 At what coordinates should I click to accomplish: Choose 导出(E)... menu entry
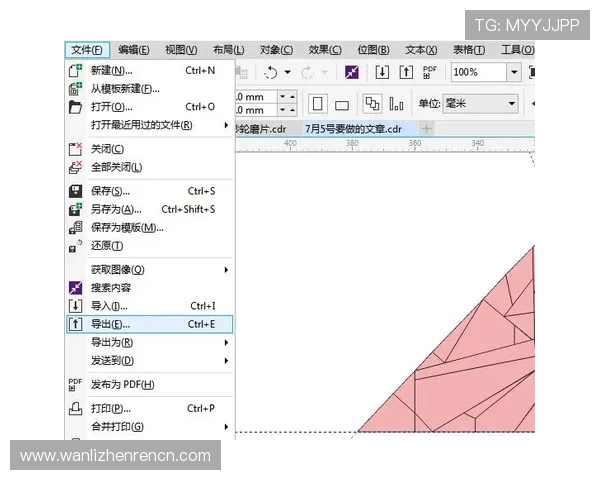click(150, 324)
